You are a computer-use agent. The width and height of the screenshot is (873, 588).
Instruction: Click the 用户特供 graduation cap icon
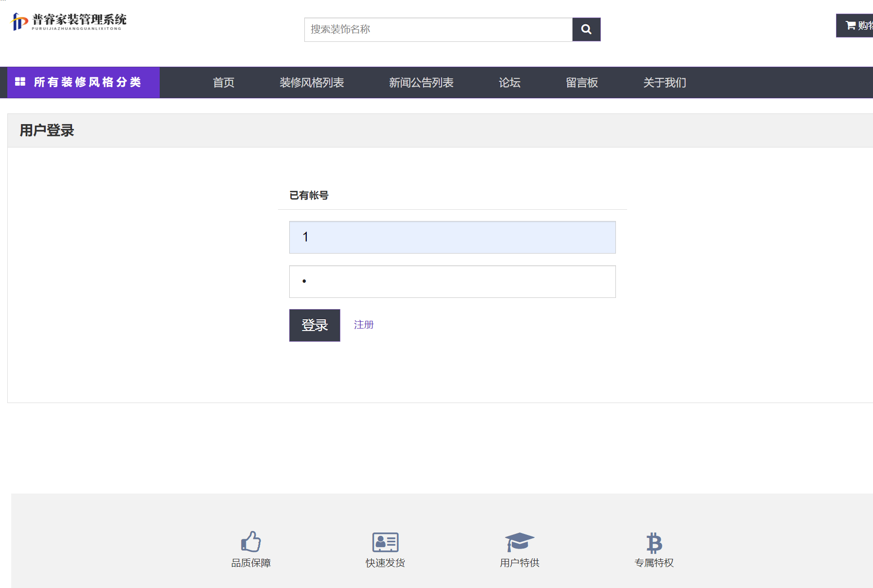(x=519, y=542)
